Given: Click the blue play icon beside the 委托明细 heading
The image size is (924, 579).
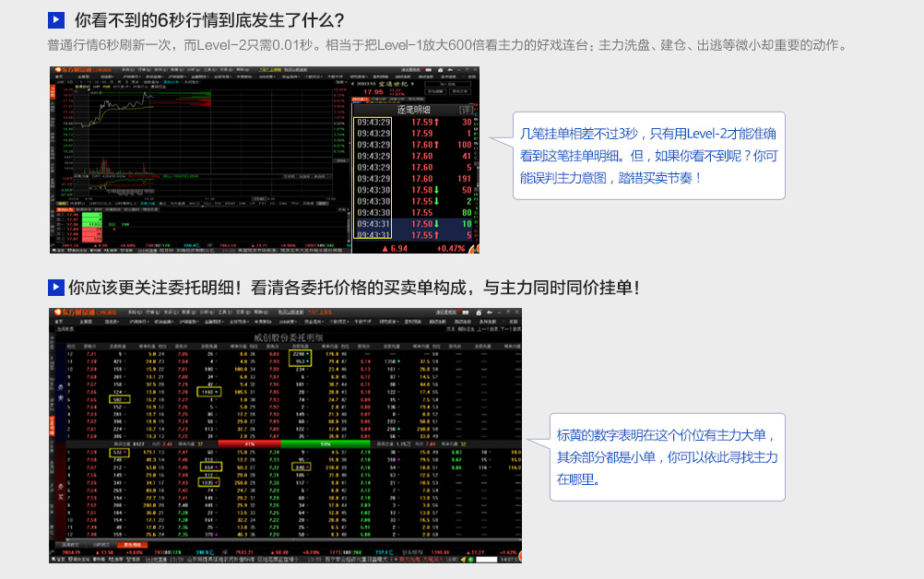Looking at the screenshot, I should (56, 288).
